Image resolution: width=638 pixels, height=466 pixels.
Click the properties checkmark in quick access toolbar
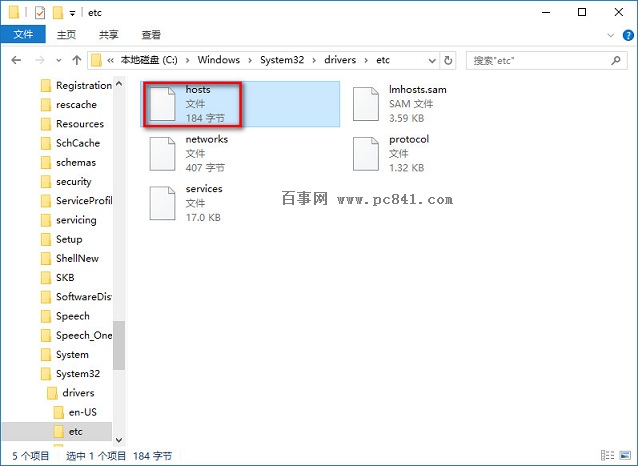point(39,13)
